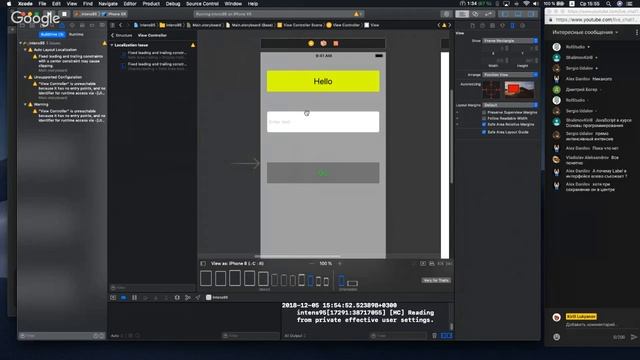Click the Structure back button
Viewport: 640px width, 360px height.
pos(121,36)
